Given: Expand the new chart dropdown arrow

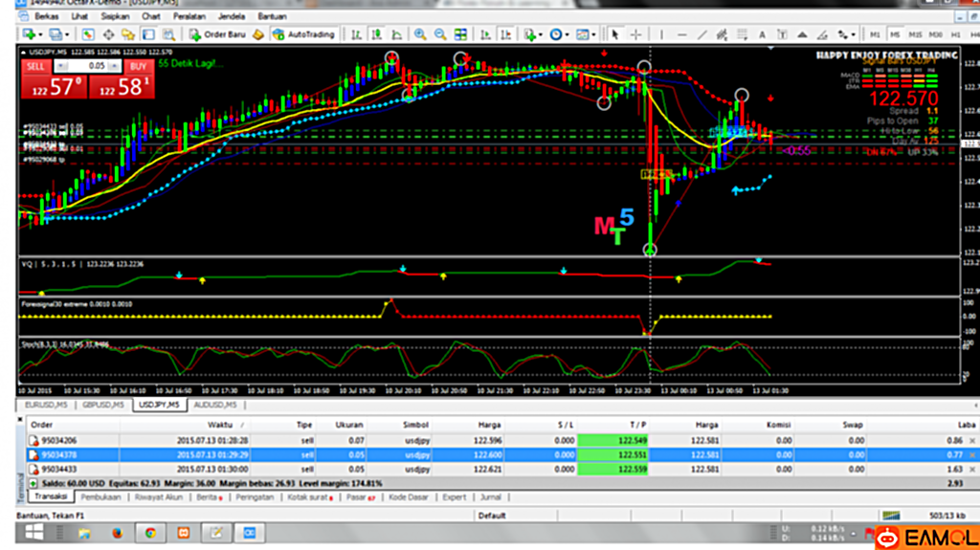Looking at the screenshot, I should pos(40,35).
